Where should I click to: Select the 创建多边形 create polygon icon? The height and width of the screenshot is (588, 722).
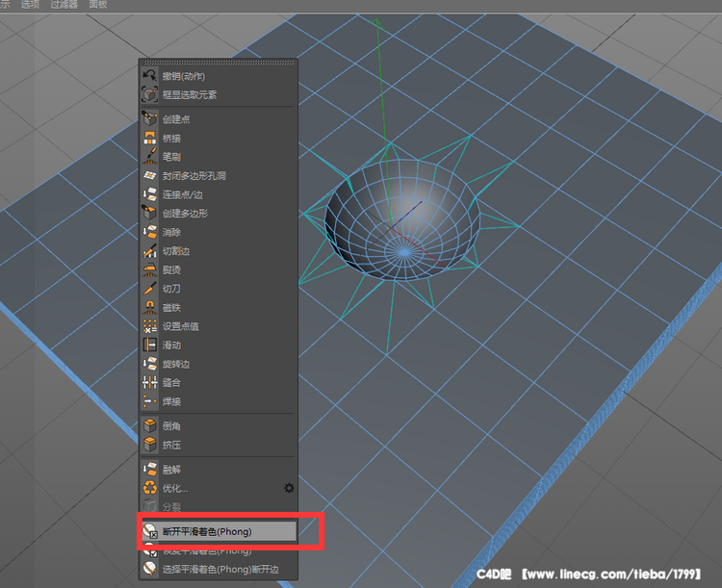(149, 214)
